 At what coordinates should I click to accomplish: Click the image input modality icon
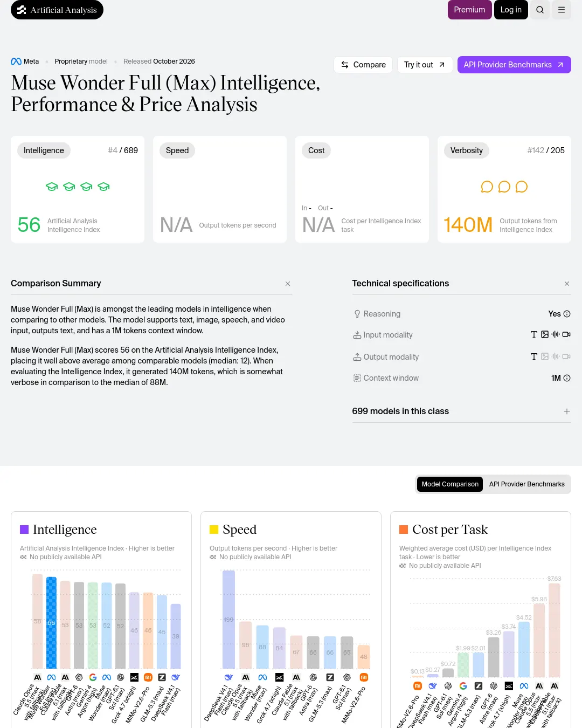[545, 334]
